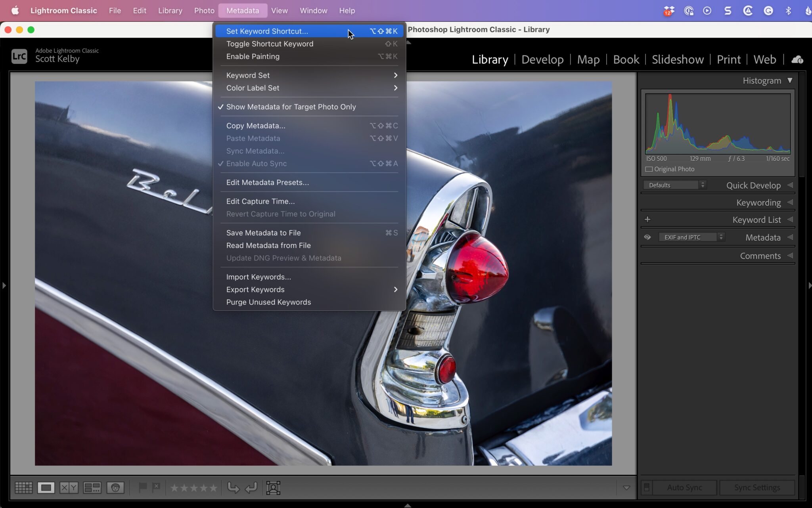Click the cloud sync status icon

[798, 59]
